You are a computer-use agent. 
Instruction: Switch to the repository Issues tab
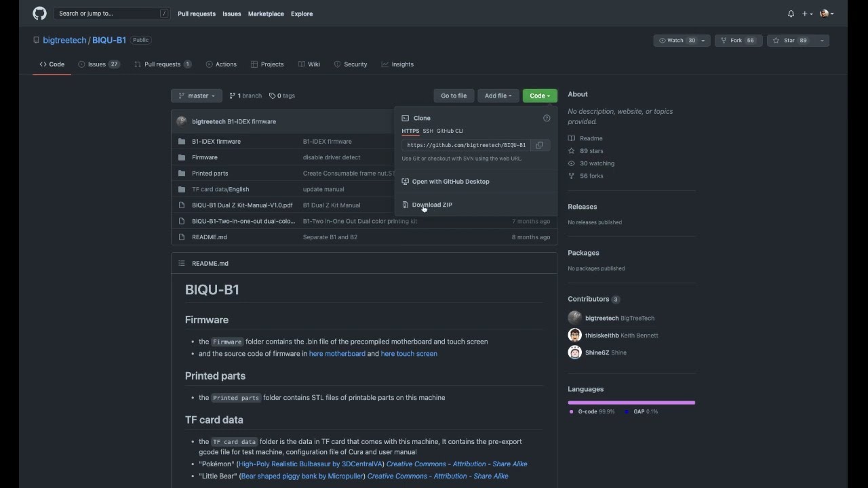[99, 64]
